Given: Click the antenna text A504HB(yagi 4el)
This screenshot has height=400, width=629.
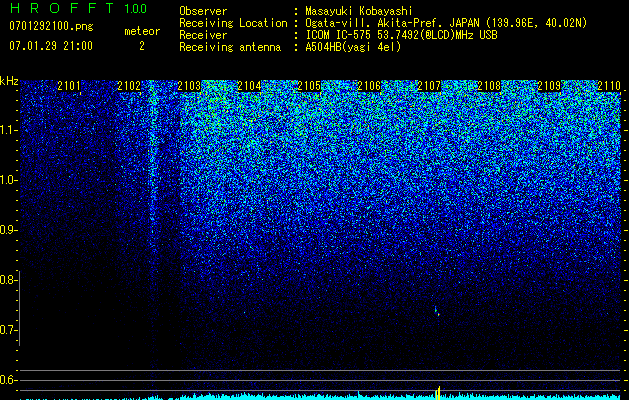Looking at the screenshot, I should pyautogui.click(x=353, y=47).
